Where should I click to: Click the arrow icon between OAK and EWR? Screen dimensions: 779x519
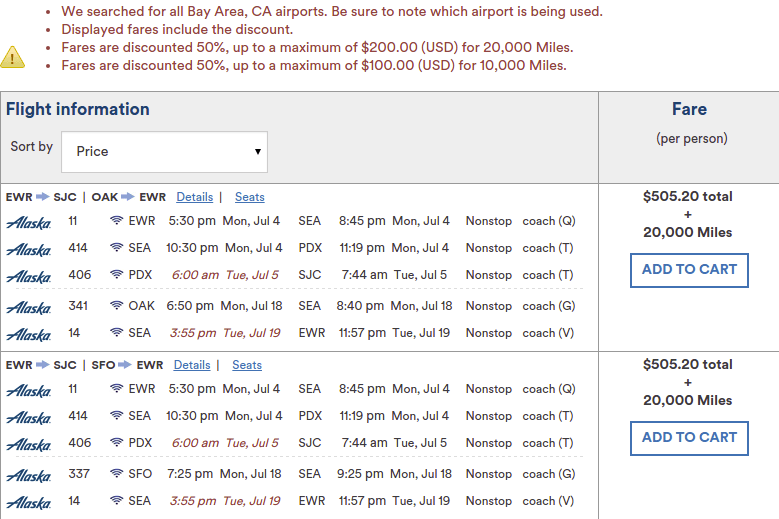[x=128, y=197]
